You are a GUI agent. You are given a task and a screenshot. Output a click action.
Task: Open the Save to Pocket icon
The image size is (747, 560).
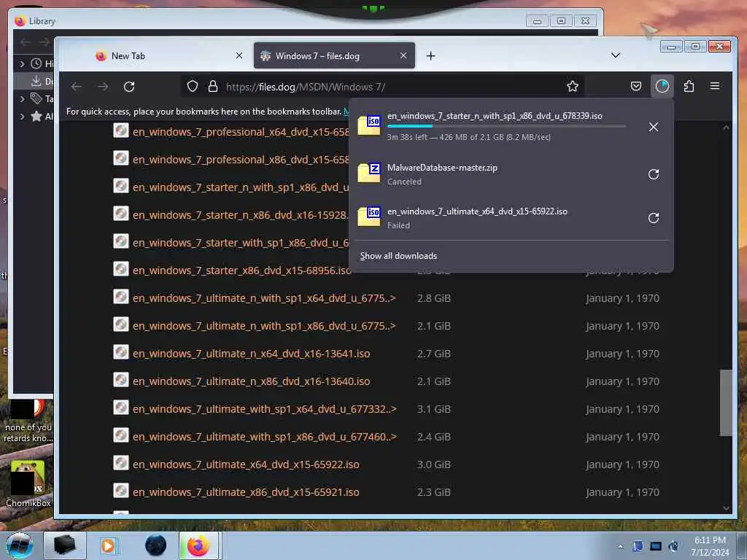pyautogui.click(x=635, y=86)
